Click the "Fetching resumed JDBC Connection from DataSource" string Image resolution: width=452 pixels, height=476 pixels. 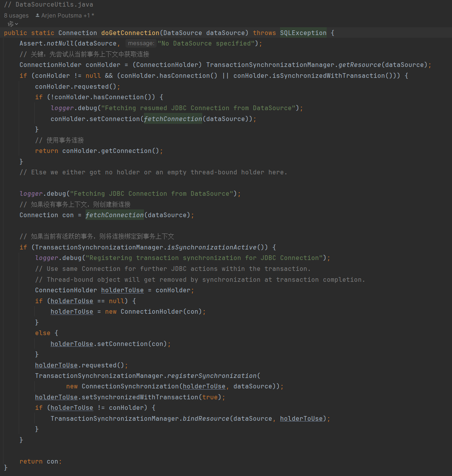coord(198,108)
